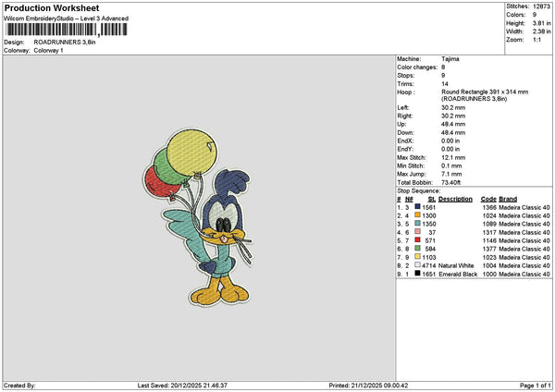Select the Stitches value "12873"
This screenshot has width=555, height=392.
(541, 6)
